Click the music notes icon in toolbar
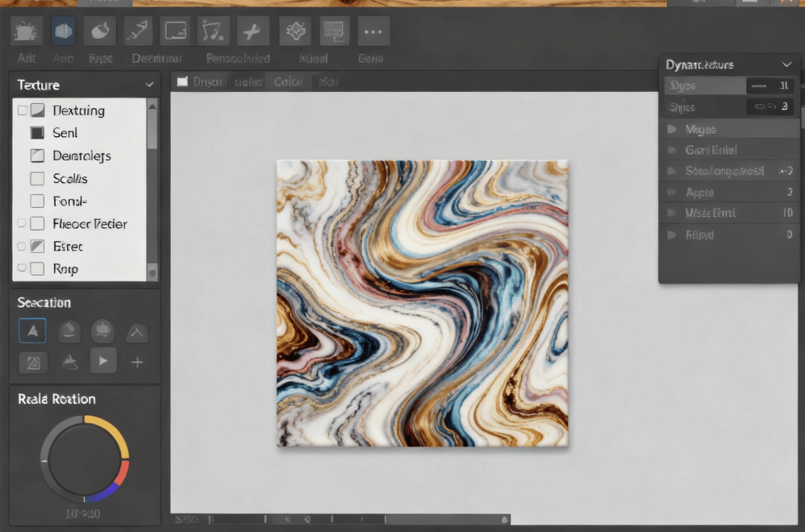This screenshot has height=532, width=805. 213,31
